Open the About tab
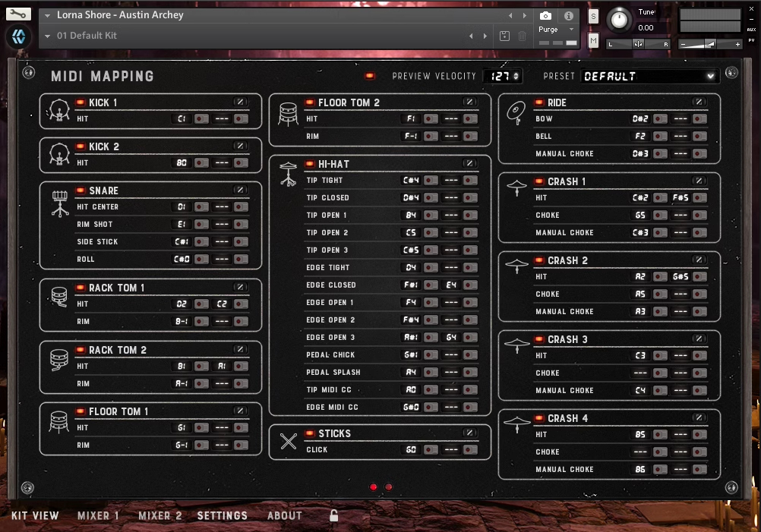Viewport: 761px width, 532px height. (x=284, y=515)
